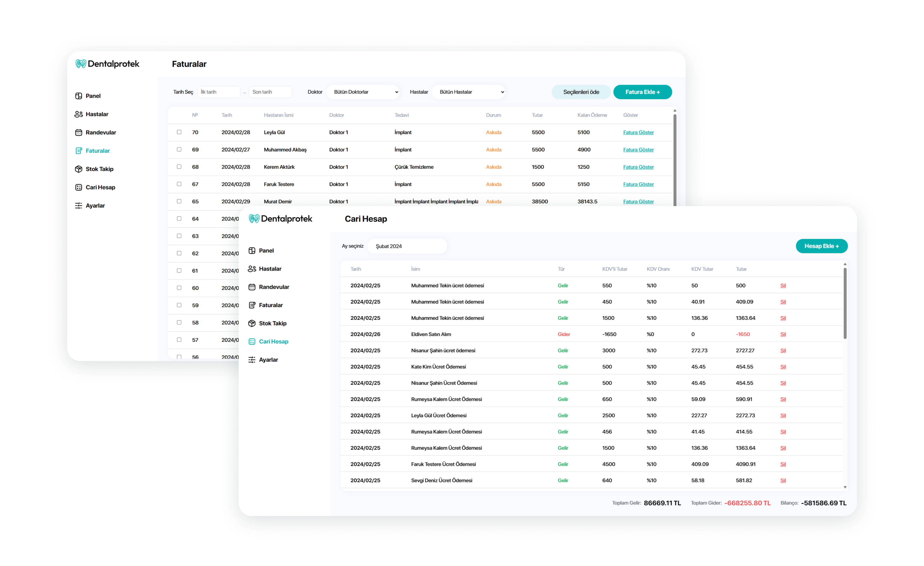
Task: Check the box for invoice number 70
Action: [x=179, y=132]
